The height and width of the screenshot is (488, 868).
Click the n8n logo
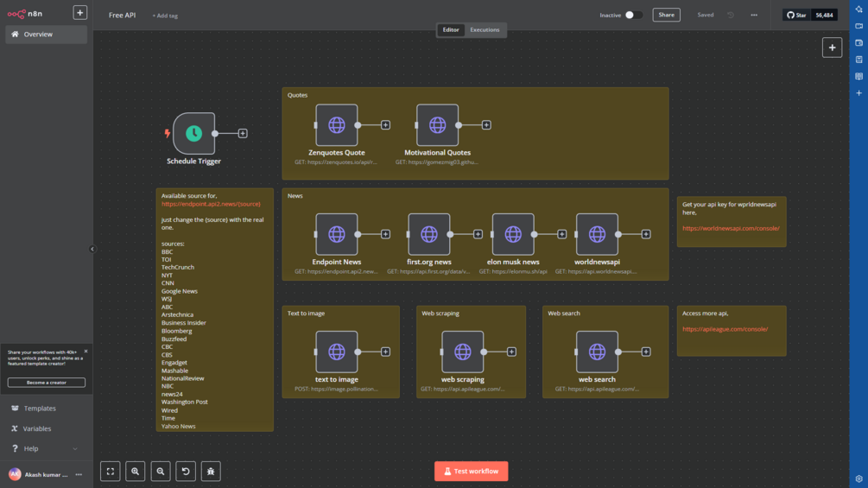(25, 14)
